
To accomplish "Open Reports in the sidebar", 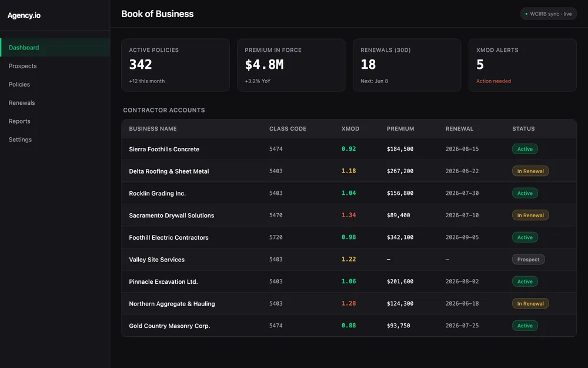I will (x=55, y=121).
